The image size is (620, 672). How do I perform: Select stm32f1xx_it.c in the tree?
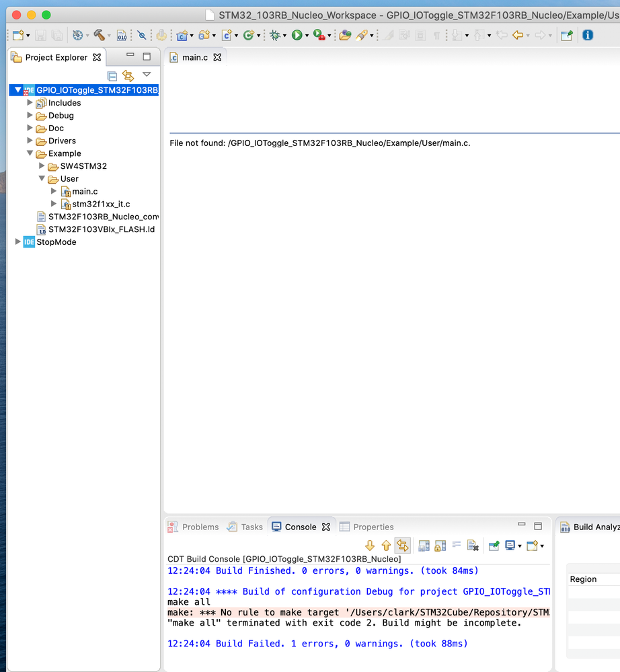101,204
